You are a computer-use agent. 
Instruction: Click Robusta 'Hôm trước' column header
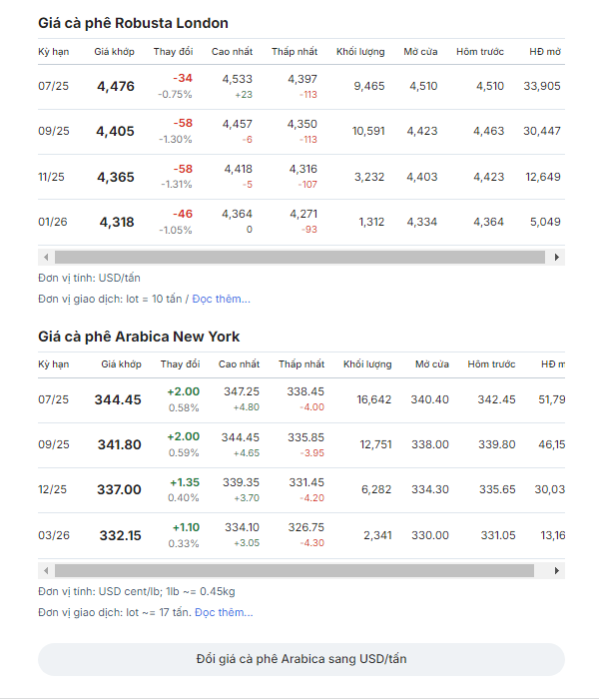click(480, 52)
